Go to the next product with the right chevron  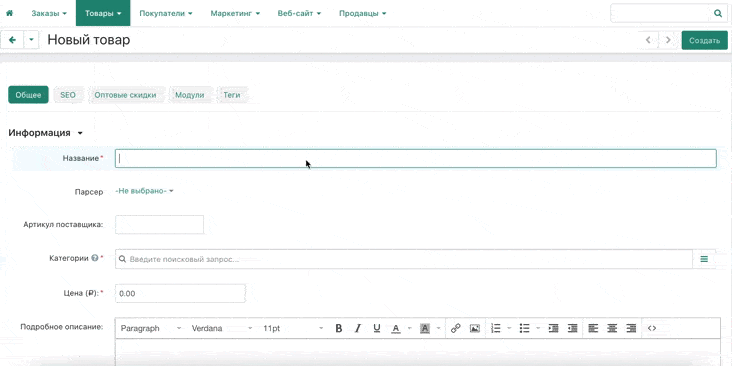point(669,40)
